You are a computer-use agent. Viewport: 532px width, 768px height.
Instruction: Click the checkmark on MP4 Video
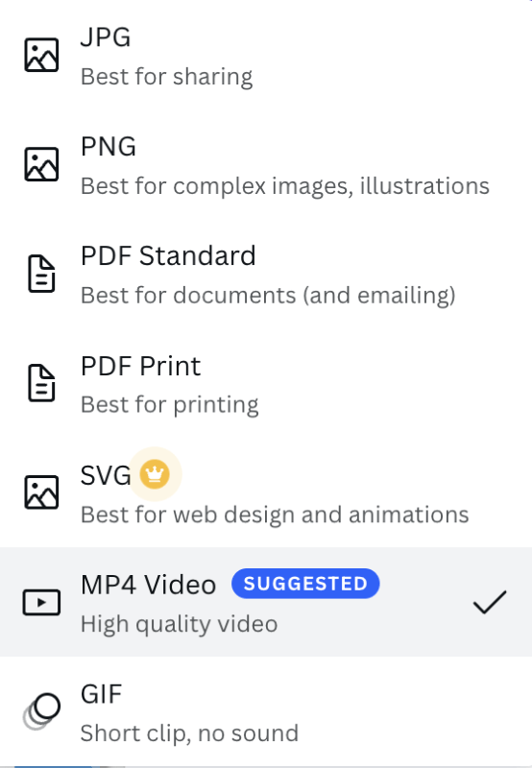coord(490,602)
